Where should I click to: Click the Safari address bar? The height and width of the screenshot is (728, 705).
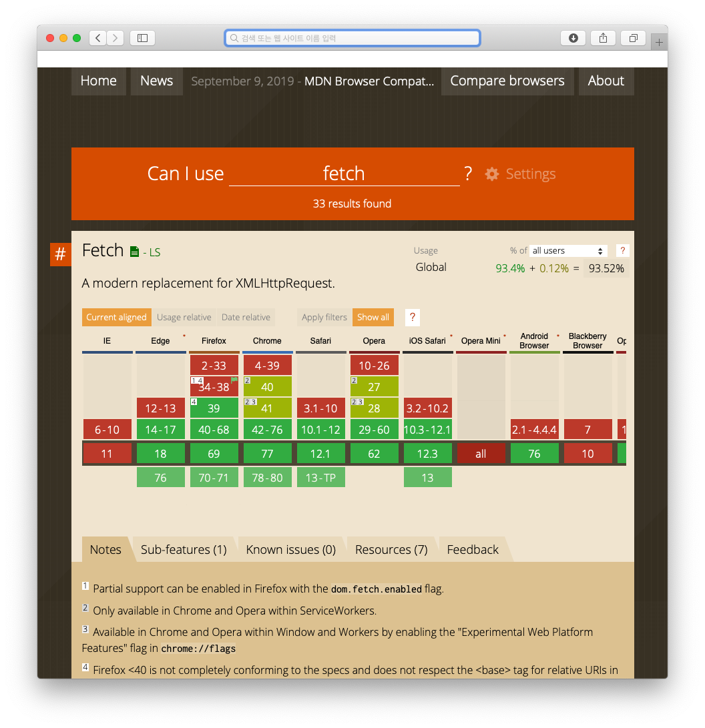pos(352,38)
